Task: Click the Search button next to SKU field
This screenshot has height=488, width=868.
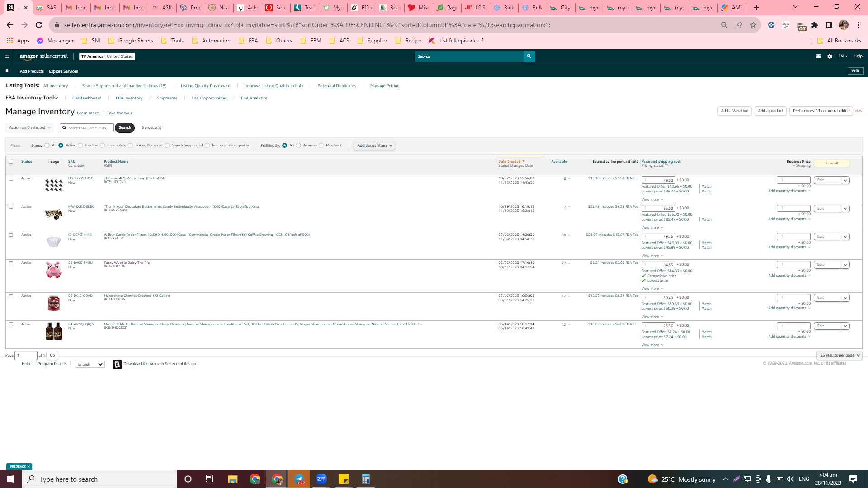Action: pyautogui.click(x=125, y=127)
